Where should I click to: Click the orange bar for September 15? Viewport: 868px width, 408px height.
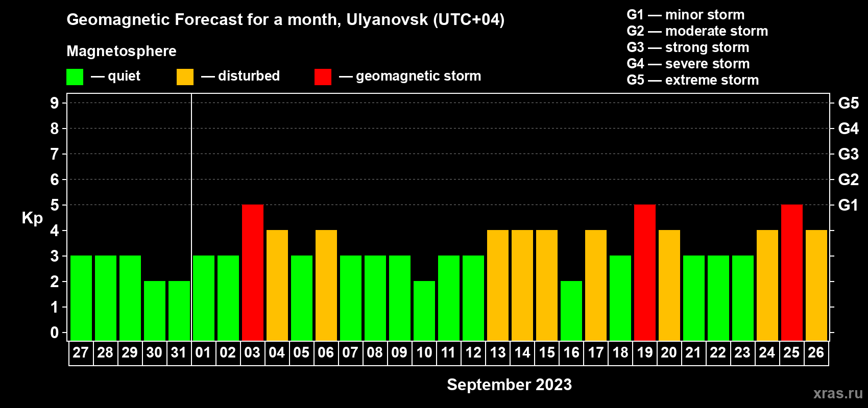click(x=547, y=286)
